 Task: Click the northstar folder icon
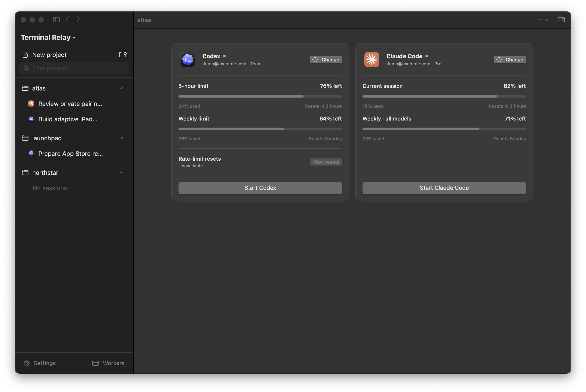click(x=25, y=173)
